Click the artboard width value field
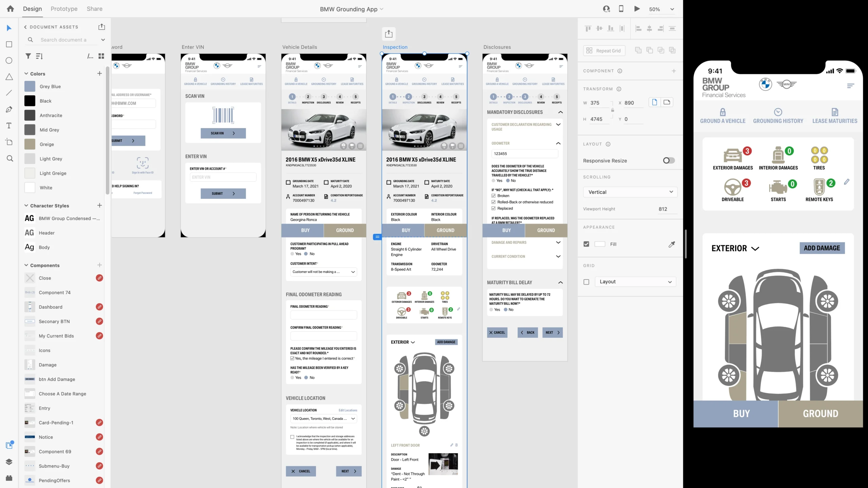The height and width of the screenshot is (488, 868). pyautogui.click(x=599, y=103)
